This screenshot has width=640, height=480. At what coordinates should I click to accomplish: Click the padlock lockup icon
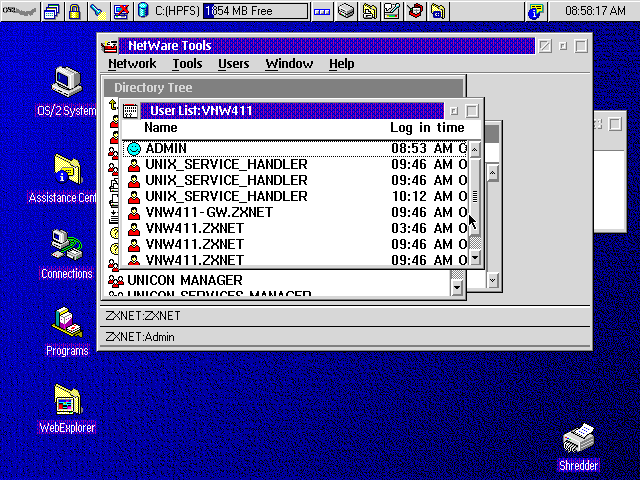75,11
